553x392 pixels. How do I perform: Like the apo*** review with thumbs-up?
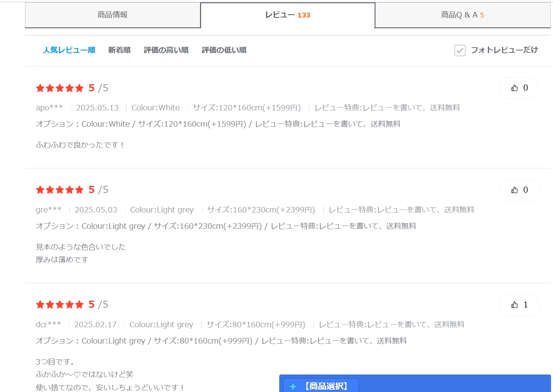(x=519, y=88)
